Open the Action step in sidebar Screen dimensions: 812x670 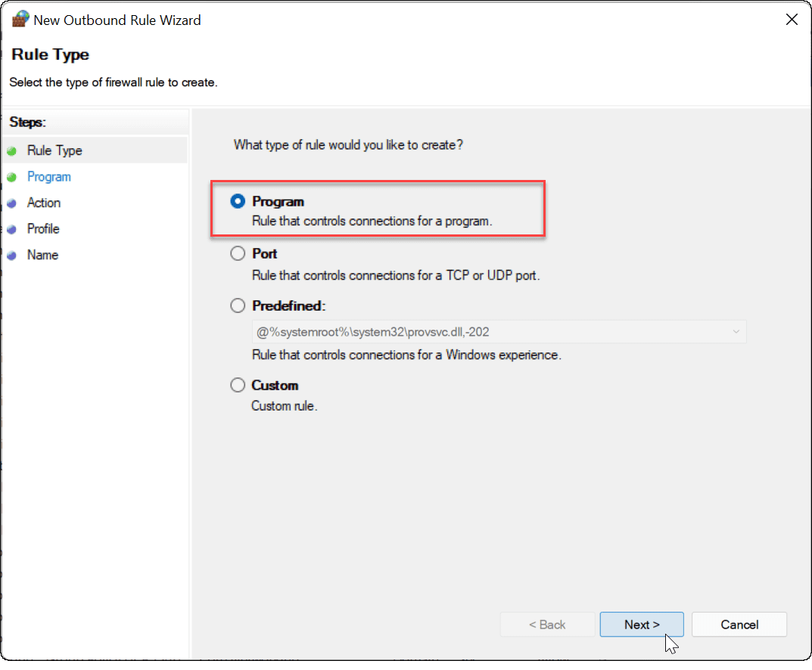click(44, 203)
